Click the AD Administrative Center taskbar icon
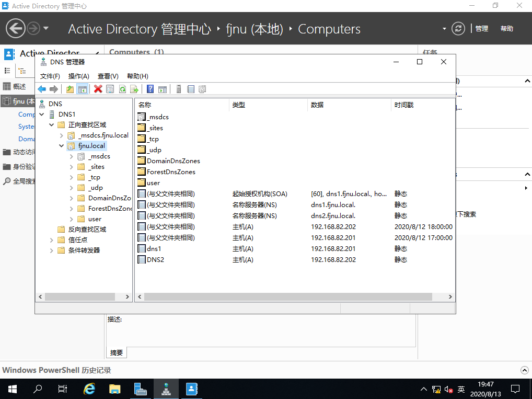This screenshot has width=532, height=399. click(x=191, y=389)
